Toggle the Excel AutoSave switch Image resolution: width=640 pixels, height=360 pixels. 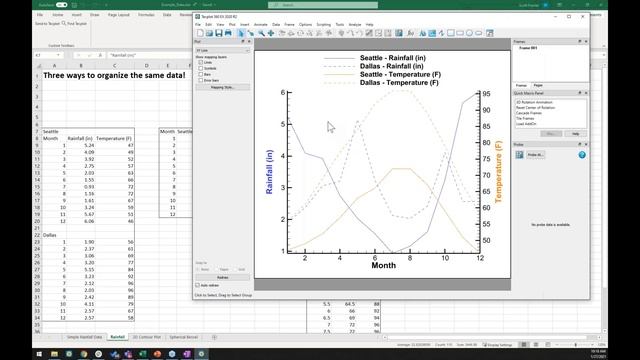[61, 5]
